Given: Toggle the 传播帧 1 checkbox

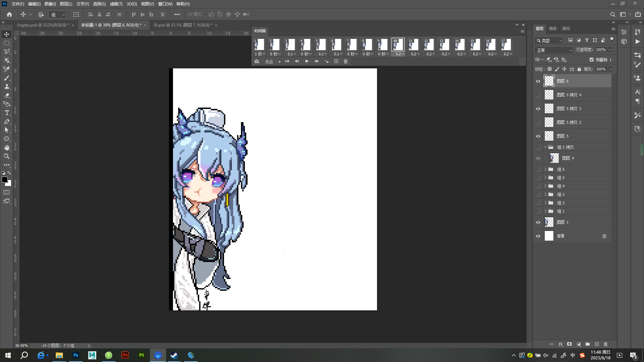Looking at the screenshot, I should pyautogui.click(x=592, y=60).
